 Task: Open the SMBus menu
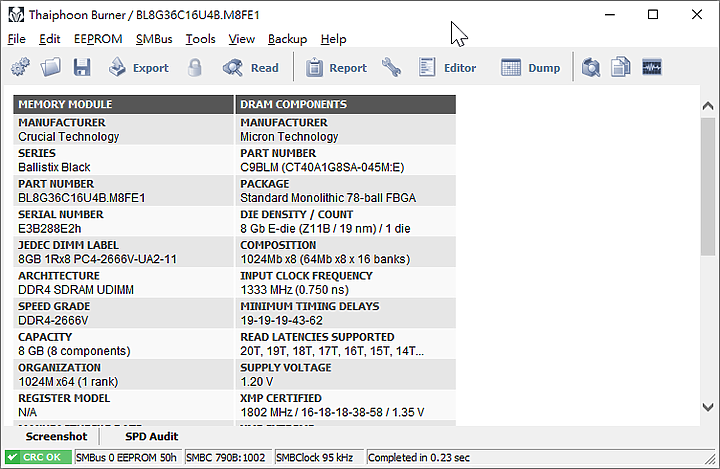[x=154, y=39]
